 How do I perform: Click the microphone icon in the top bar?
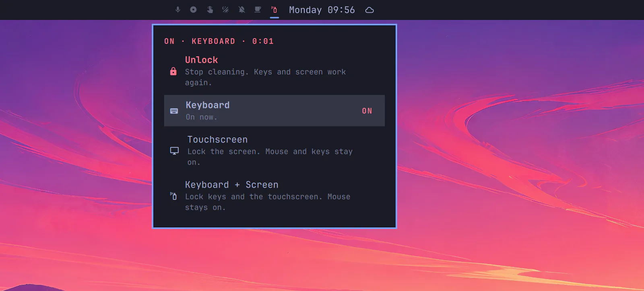(x=178, y=10)
